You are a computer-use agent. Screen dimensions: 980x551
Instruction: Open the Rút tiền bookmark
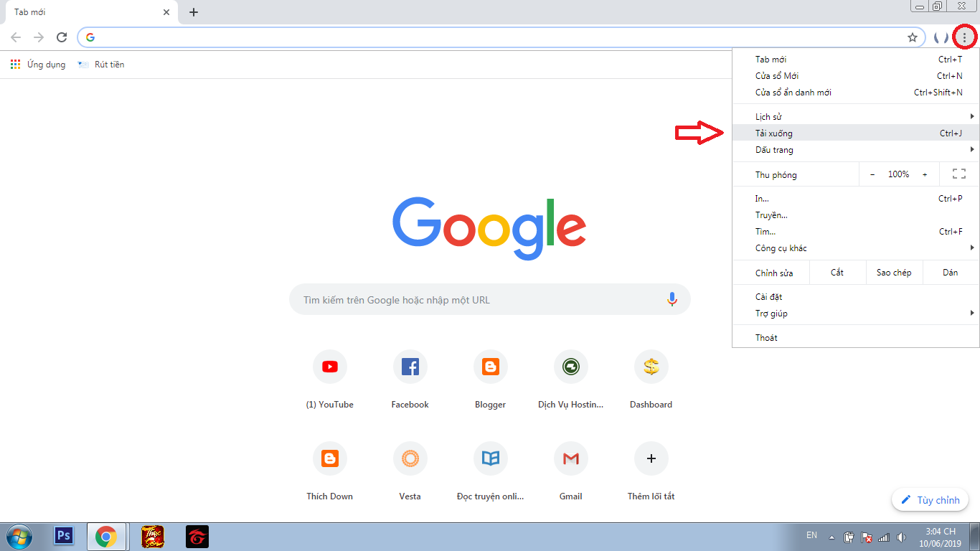point(101,65)
